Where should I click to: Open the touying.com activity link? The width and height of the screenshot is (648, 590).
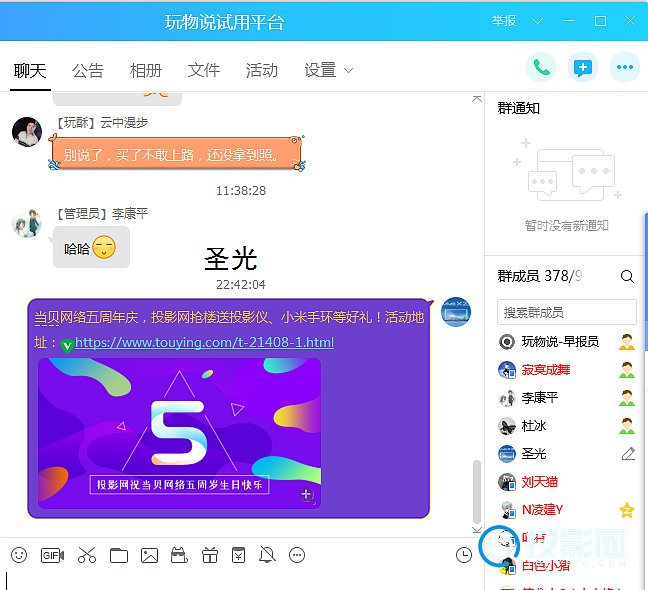(204, 343)
